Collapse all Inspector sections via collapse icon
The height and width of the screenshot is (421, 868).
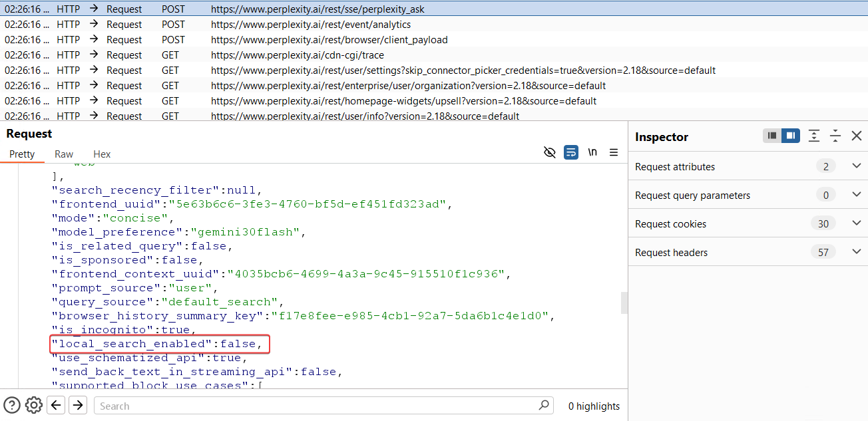coord(835,136)
